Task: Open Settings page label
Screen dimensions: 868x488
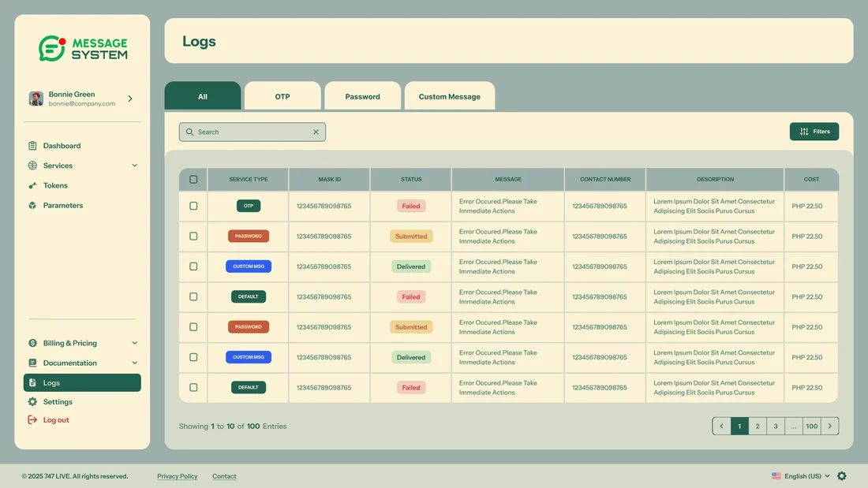Action: [58, 402]
